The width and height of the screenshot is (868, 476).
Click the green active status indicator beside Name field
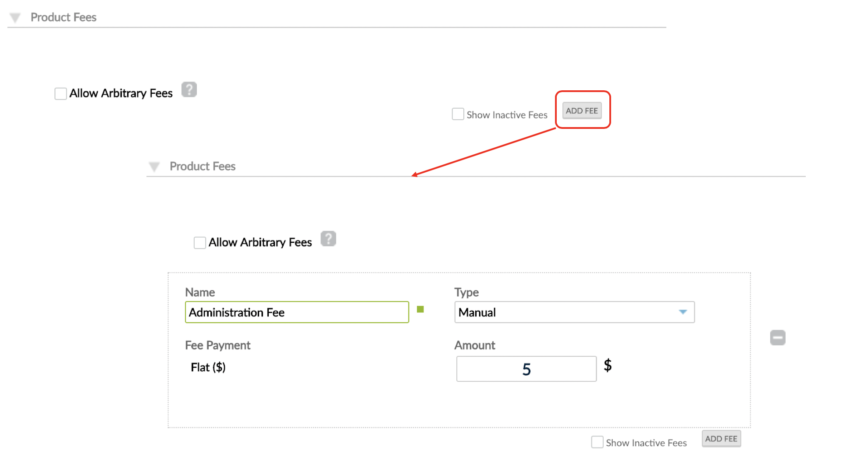point(421,310)
